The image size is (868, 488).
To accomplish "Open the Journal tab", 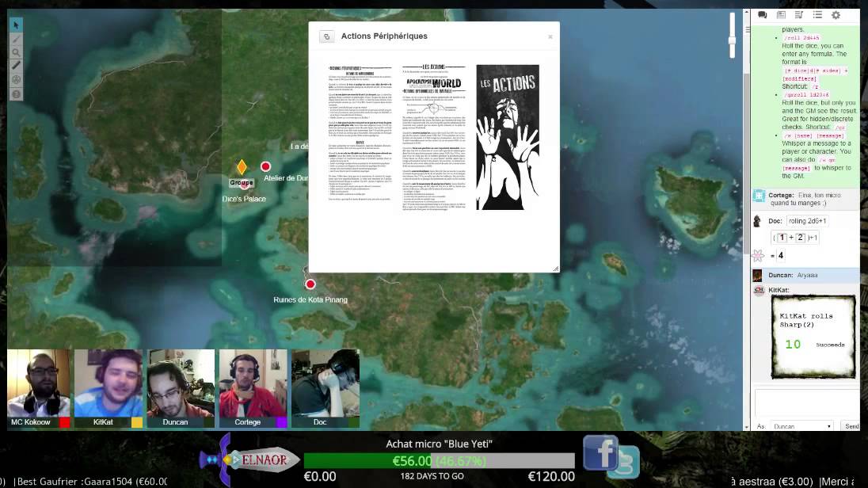I will [x=781, y=15].
